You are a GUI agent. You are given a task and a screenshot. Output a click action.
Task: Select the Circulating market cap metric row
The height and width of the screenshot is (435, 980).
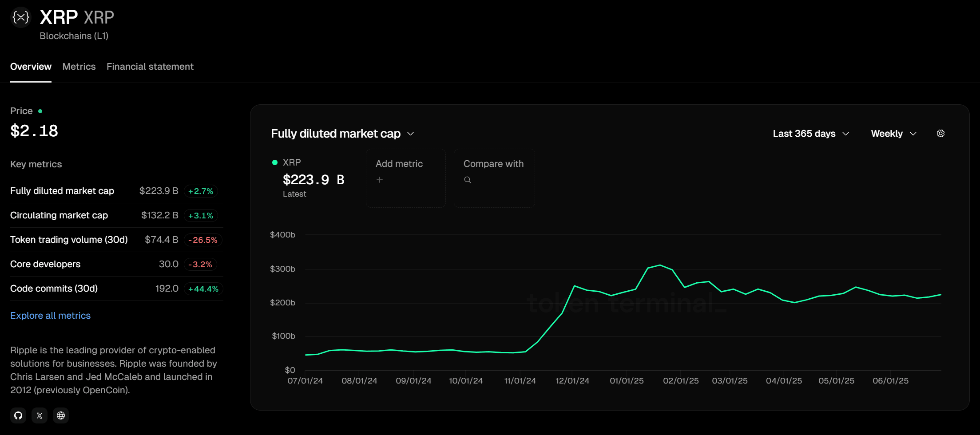click(116, 215)
